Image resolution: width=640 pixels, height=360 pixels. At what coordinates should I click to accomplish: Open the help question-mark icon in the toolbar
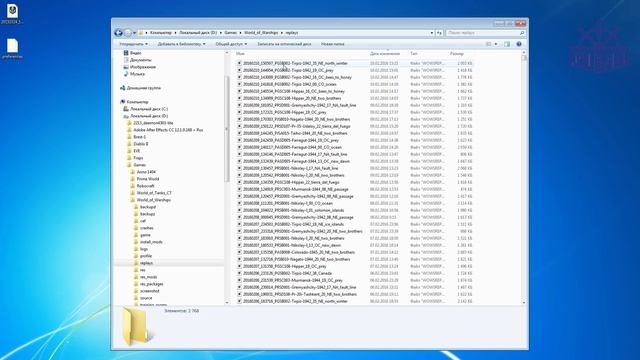pos(519,44)
